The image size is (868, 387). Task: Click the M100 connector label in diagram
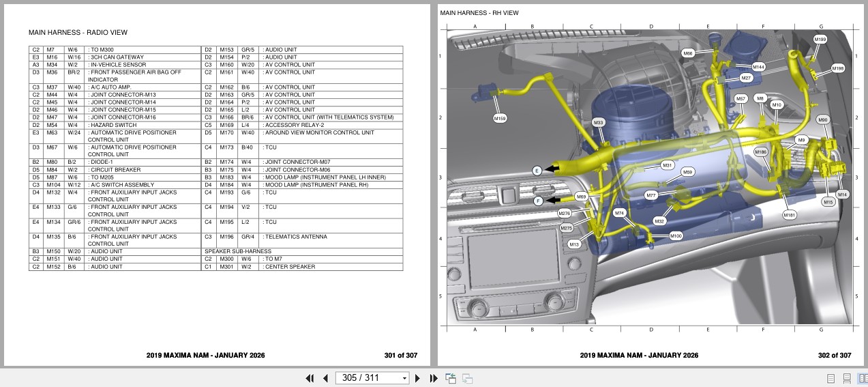[x=675, y=235]
